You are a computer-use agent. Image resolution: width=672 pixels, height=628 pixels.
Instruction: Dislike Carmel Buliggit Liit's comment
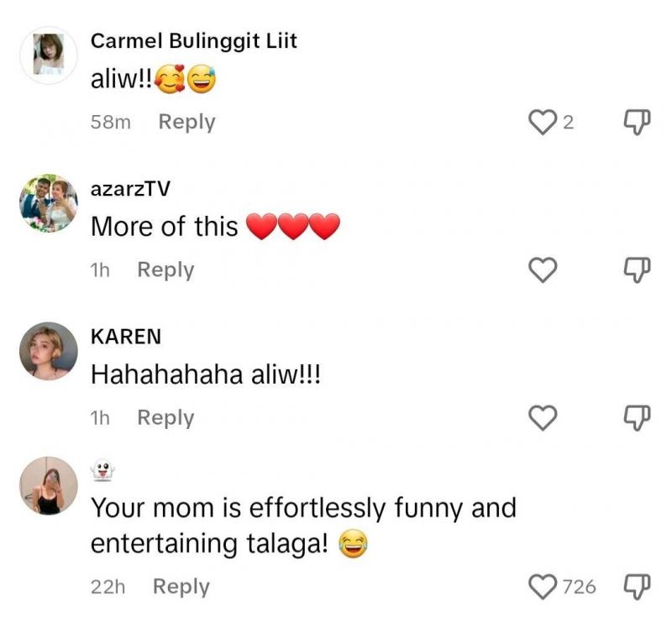tap(638, 123)
